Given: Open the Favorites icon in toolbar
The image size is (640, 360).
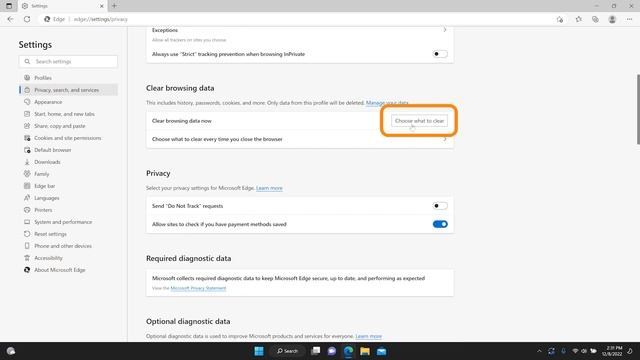Looking at the screenshot, I should 578,19.
